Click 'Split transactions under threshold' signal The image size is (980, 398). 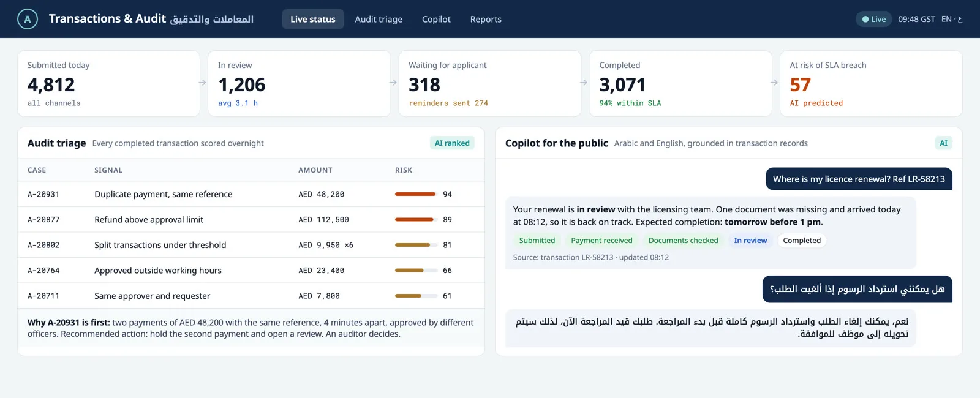pyautogui.click(x=160, y=245)
